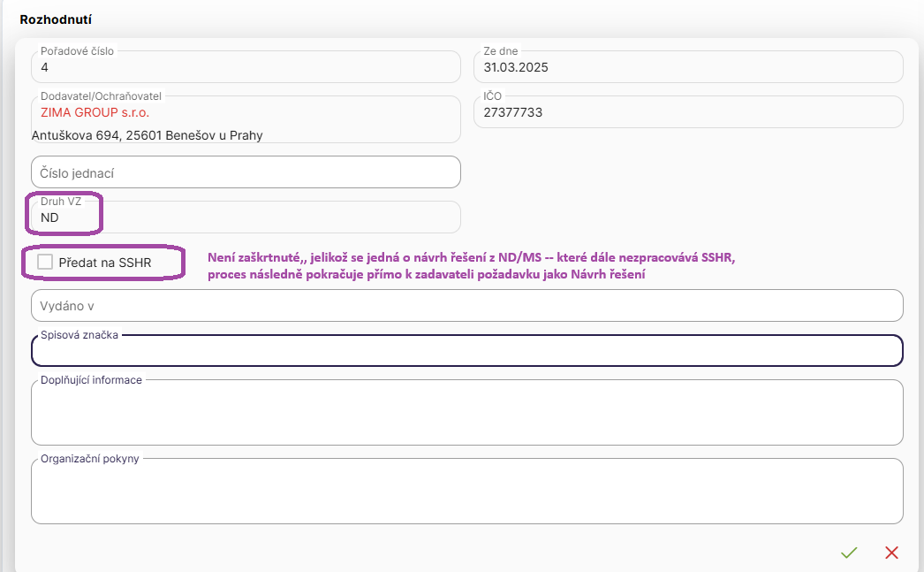Click the purple note starting 'Není zaškrtnuté'
Image resolution: width=924 pixels, height=572 pixels.
click(x=470, y=257)
